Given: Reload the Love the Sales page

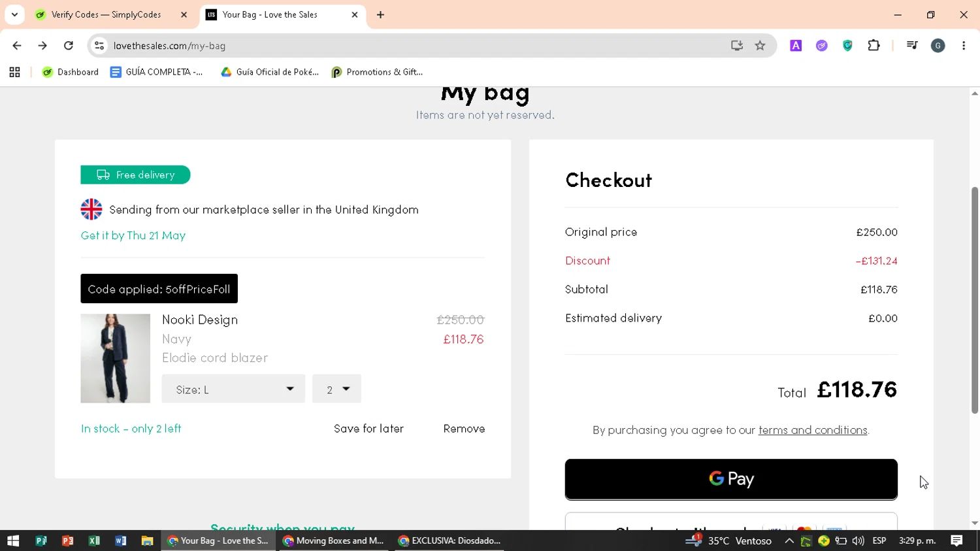Looking at the screenshot, I should [69, 46].
